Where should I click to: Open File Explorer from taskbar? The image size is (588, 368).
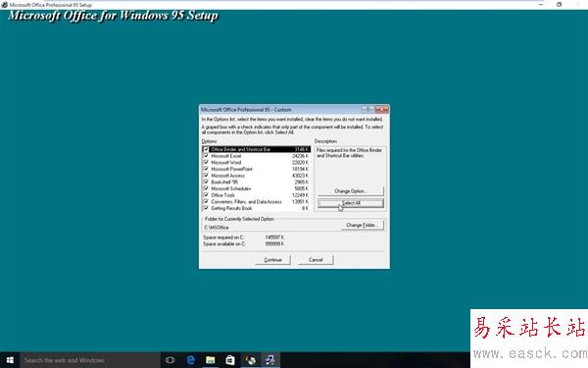[211, 360]
